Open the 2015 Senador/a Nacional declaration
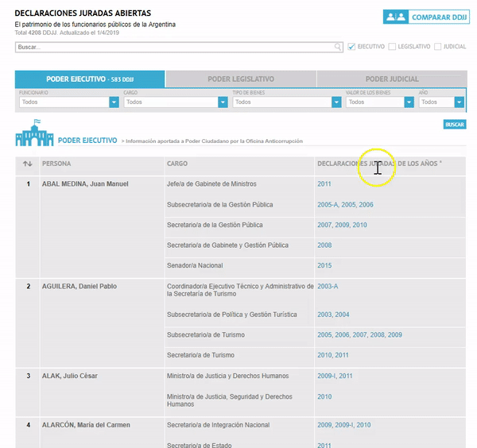 pyautogui.click(x=324, y=265)
